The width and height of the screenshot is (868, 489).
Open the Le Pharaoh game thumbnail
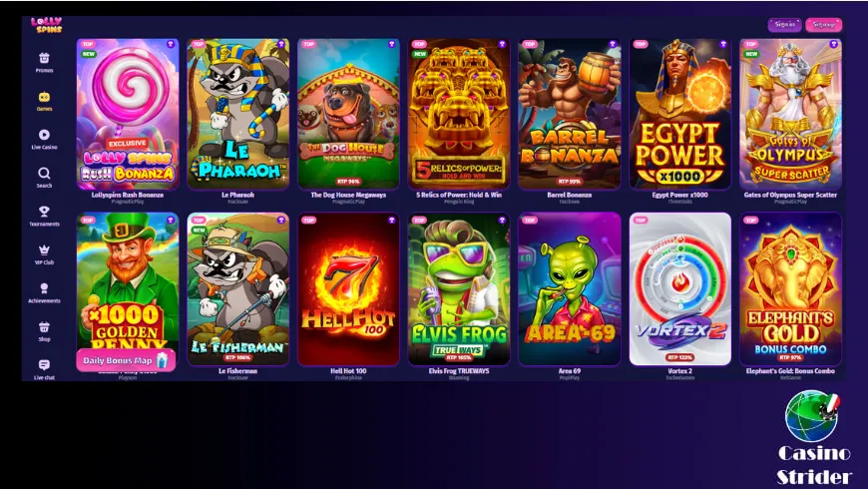(238, 114)
